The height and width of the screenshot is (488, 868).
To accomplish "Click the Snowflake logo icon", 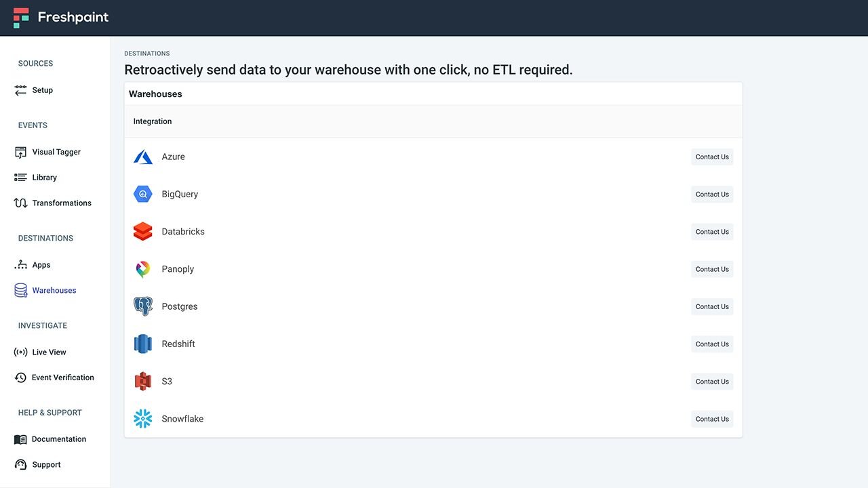I will [x=143, y=419].
